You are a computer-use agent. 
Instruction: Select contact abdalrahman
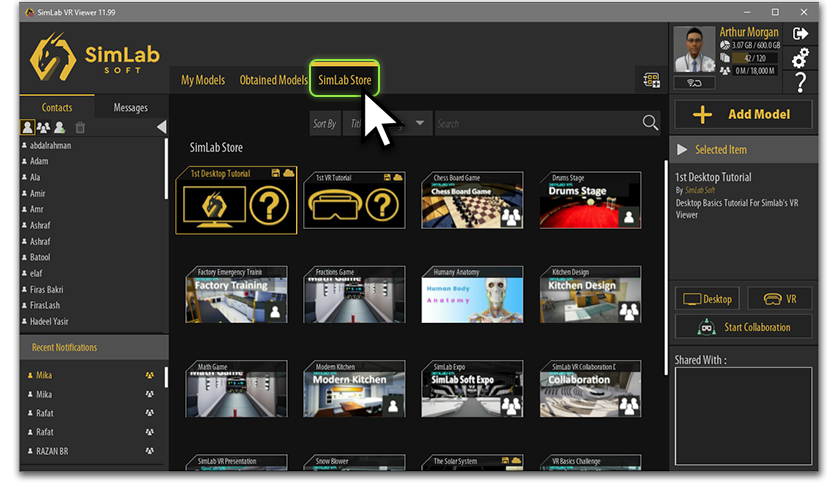50,145
